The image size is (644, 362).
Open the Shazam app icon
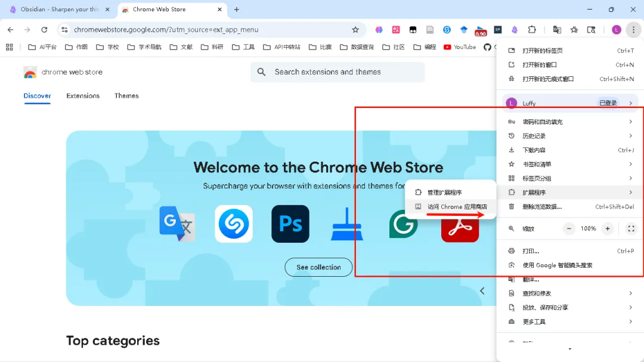pos(234,224)
